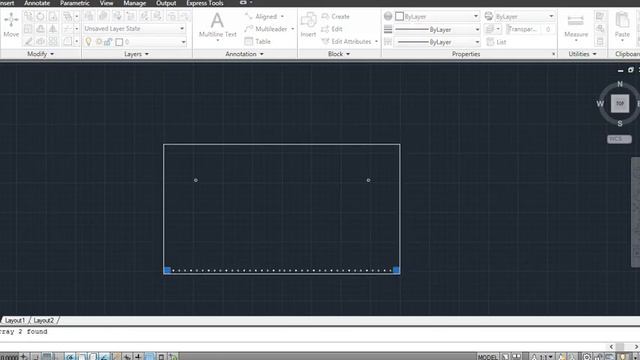Toggle layer 0 lock icon

[x=108, y=42]
